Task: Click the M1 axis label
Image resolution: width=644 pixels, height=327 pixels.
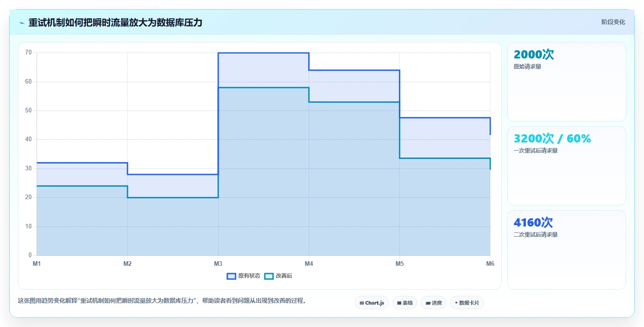Action: coord(37,264)
